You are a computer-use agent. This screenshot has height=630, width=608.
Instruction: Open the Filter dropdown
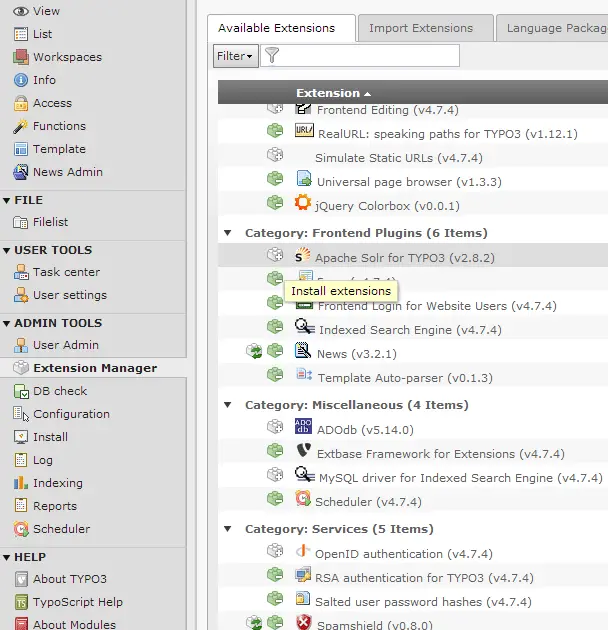pos(235,56)
